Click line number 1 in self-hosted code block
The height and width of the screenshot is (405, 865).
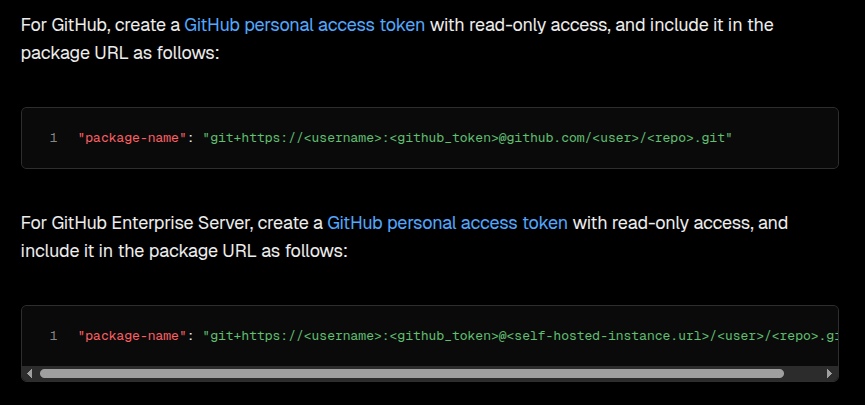[x=54, y=336]
